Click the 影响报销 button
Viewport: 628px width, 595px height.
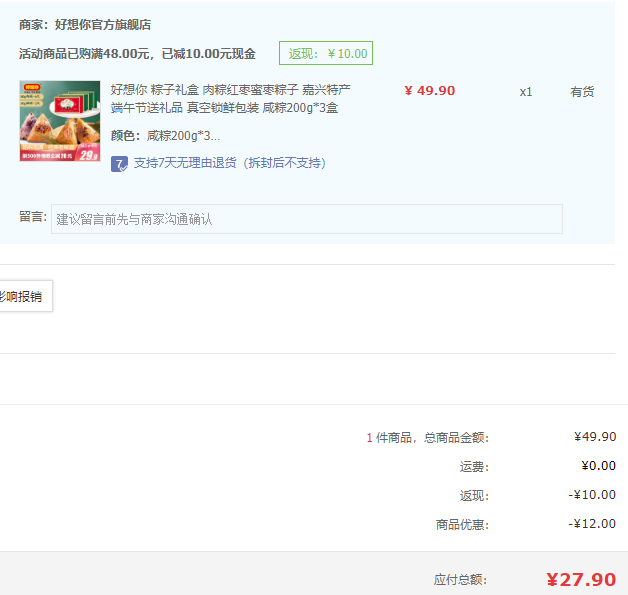point(26,296)
